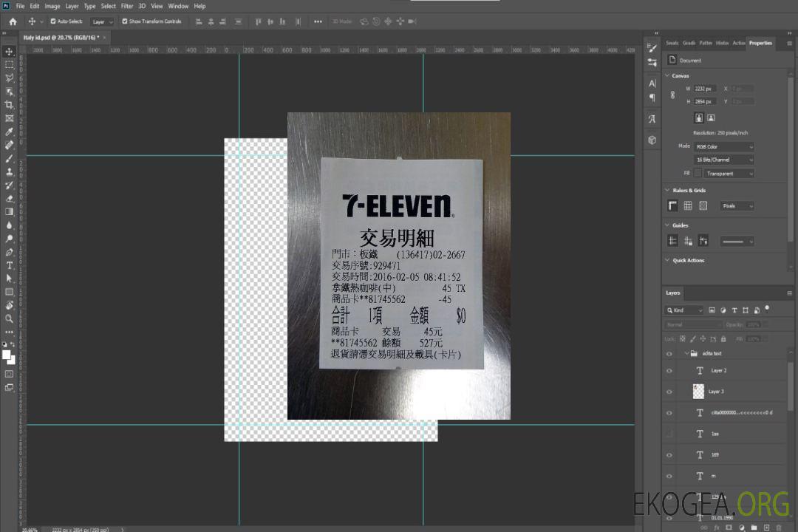This screenshot has height=532, width=798.
Task: Select the Rectangular Marquee tool
Action: coord(9,65)
